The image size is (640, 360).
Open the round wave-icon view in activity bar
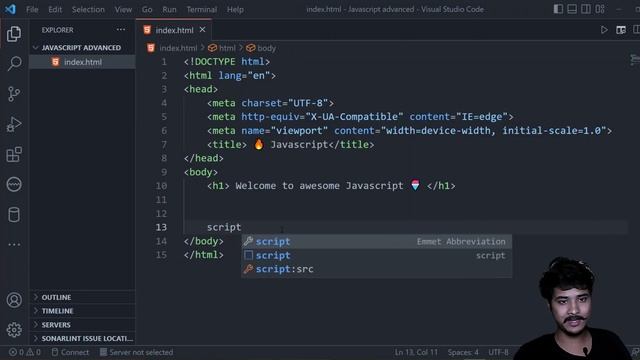click(14, 184)
